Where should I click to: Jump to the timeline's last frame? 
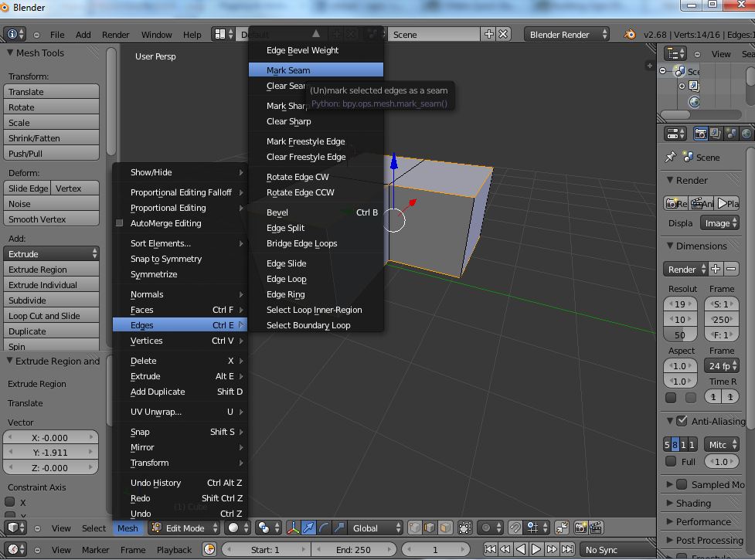pyautogui.click(x=568, y=549)
